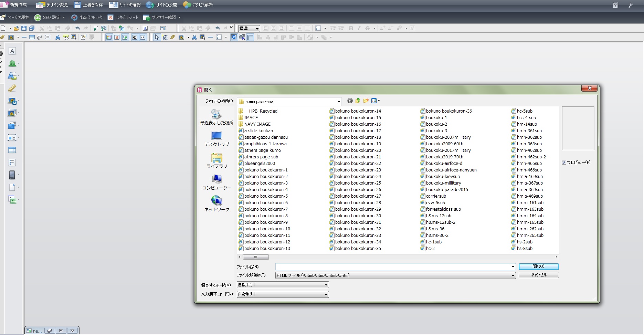
Task: Expand the input kanji code dropdown
Action: pos(326,294)
